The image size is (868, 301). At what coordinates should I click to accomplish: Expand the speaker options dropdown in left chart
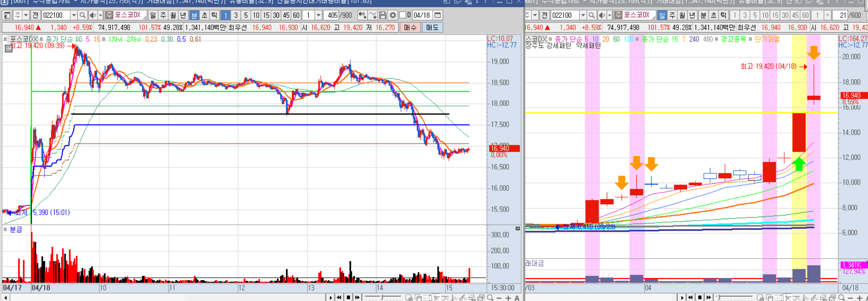click(x=100, y=15)
